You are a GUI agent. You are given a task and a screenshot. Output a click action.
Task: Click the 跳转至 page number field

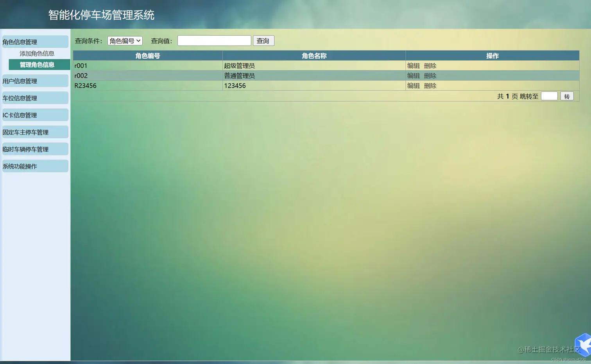549,96
